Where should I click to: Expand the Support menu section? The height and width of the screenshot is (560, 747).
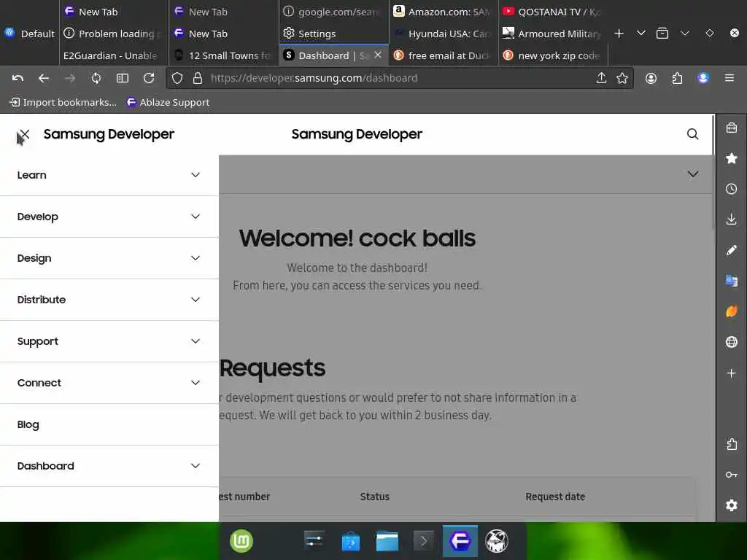click(109, 341)
